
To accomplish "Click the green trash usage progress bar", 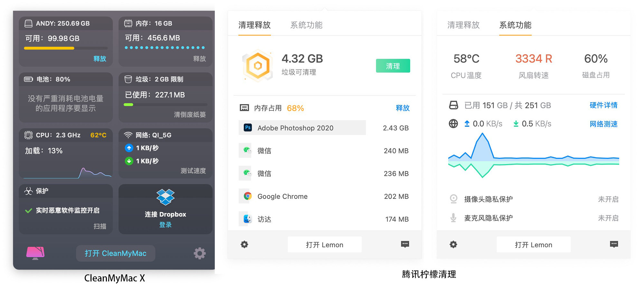I will click(x=166, y=105).
